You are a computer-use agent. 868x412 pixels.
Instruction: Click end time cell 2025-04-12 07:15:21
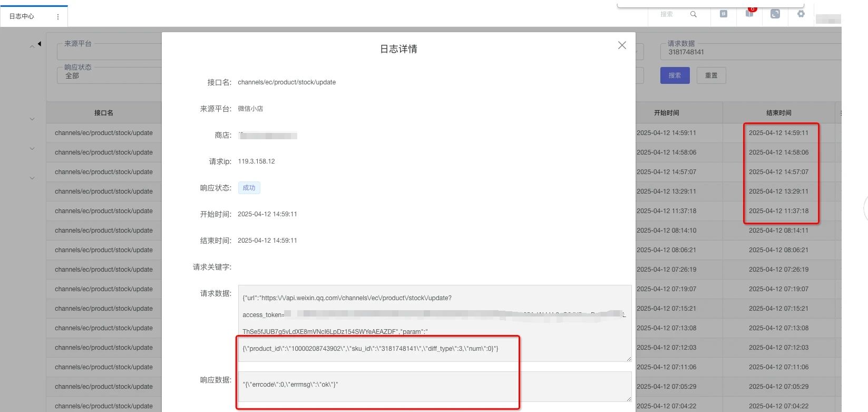[778, 309]
